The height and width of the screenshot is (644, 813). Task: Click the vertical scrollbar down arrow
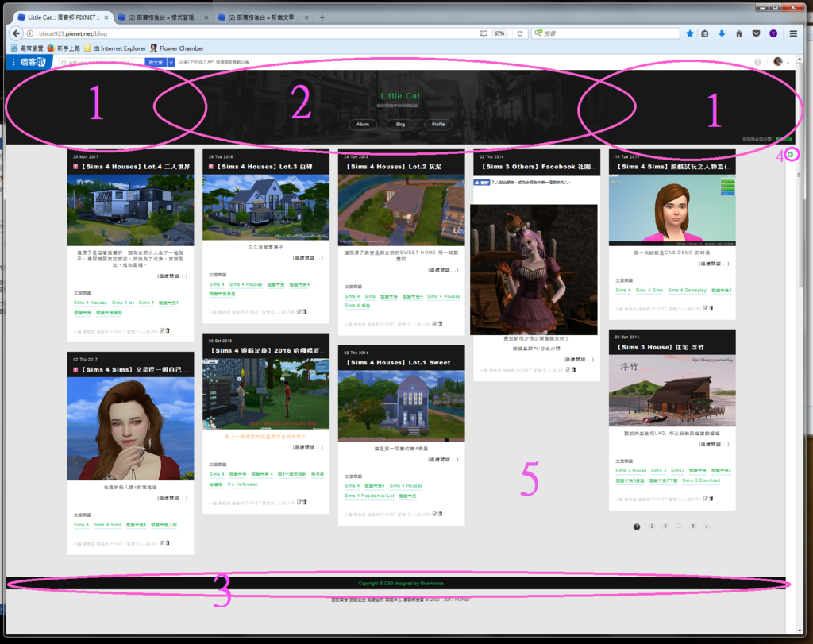[x=799, y=630]
